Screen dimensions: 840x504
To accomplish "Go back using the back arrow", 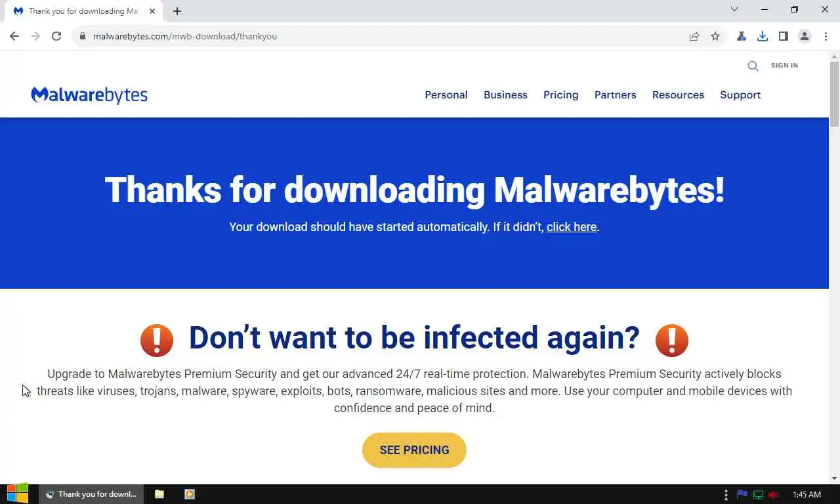I will click(x=14, y=36).
